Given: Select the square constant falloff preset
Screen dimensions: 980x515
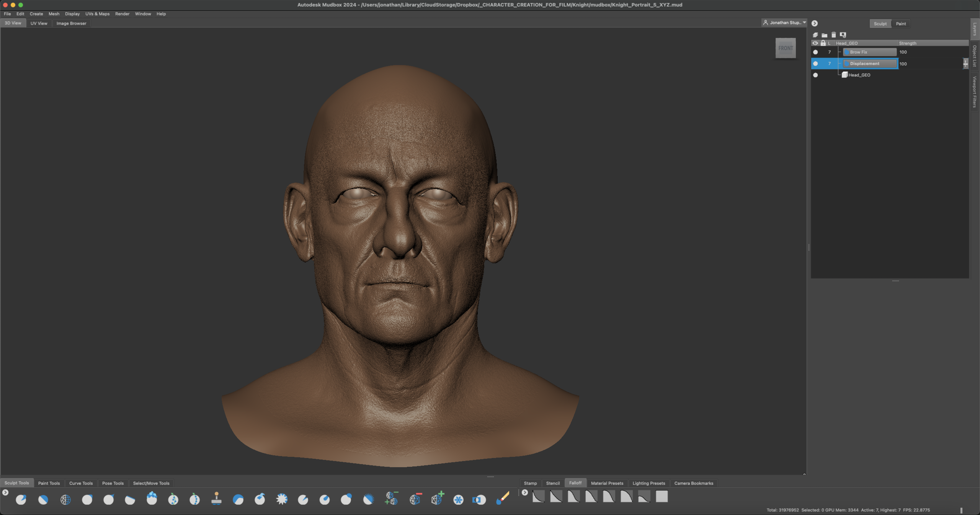Looking at the screenshot, I should pos(661,496).
